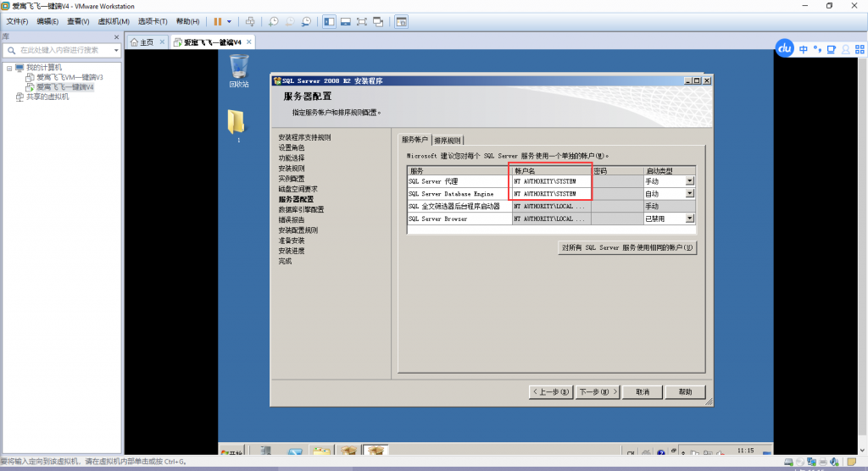Close the library panel
The image size is (868, 471).
tap(116, 37)
